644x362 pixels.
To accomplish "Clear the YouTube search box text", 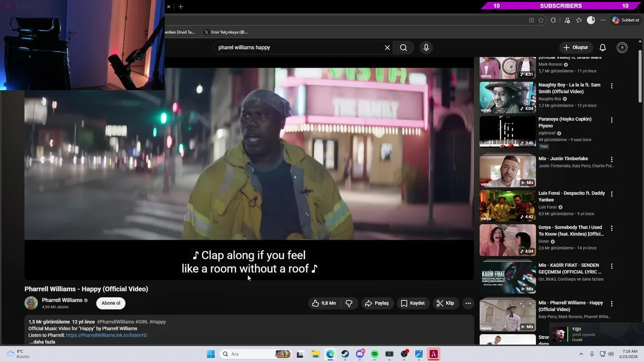I will click(387, 47).
